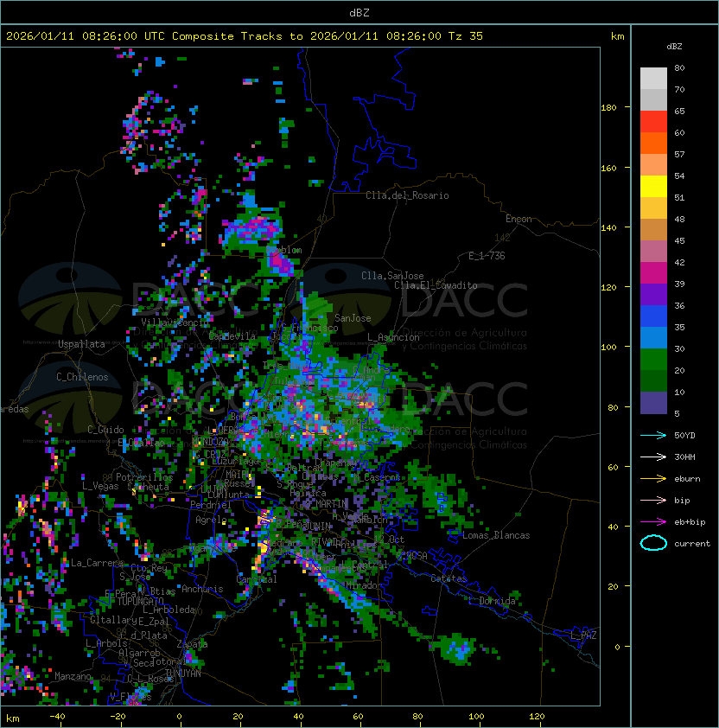Click the 'Capdevila' map label
Image resolution: width=719 pixels, height=728 pixels.
point(232,336)
